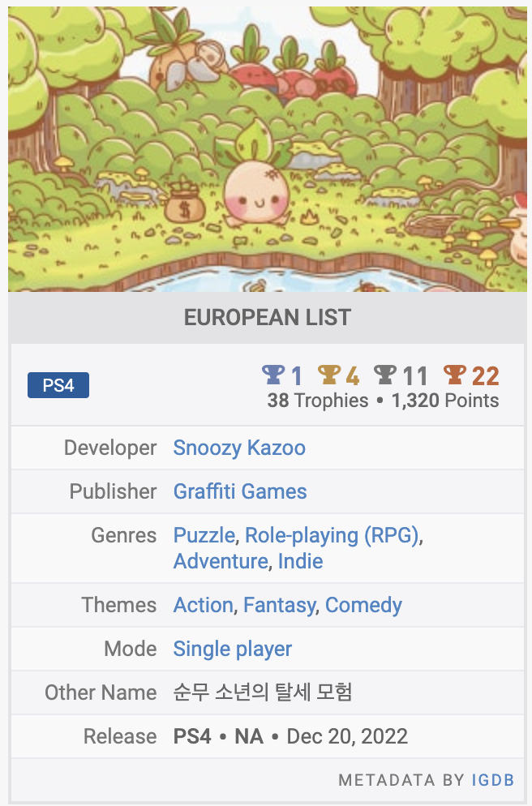Visit the IGDB metadata link
The image size is (532, 806).
[493, 780]
